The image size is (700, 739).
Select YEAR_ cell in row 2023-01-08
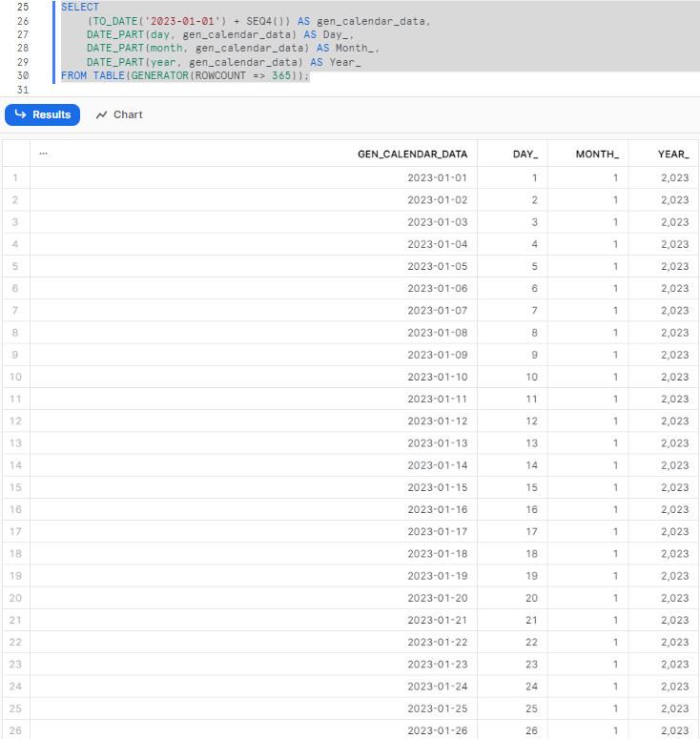pyautogui.click(x=664, y=333)
